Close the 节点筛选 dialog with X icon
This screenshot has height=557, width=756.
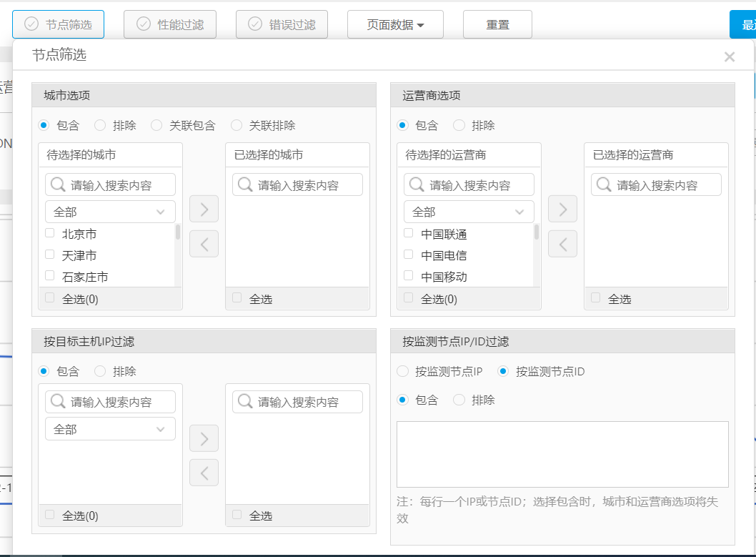729,57
